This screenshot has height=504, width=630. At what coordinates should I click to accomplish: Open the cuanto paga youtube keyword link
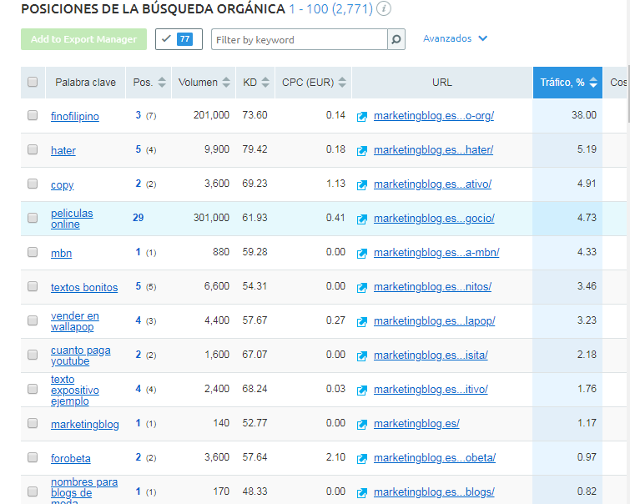80,356
